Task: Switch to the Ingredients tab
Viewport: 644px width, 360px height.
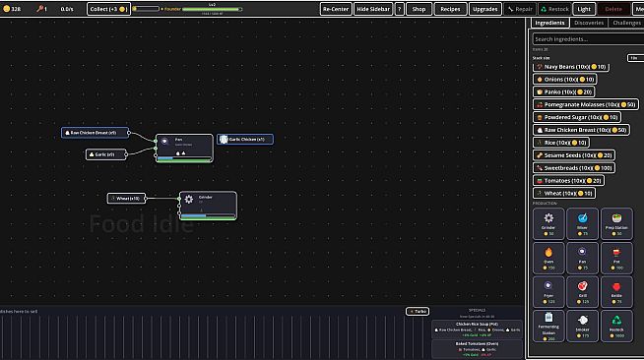Action: click(549, 23)
